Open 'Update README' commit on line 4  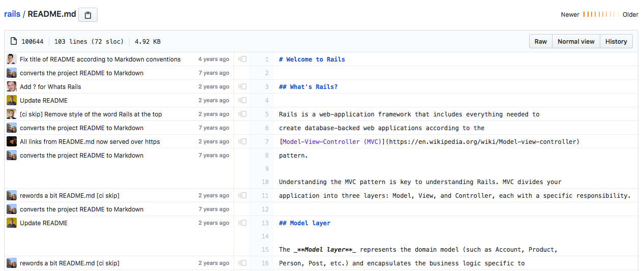(x=44, y=100)
